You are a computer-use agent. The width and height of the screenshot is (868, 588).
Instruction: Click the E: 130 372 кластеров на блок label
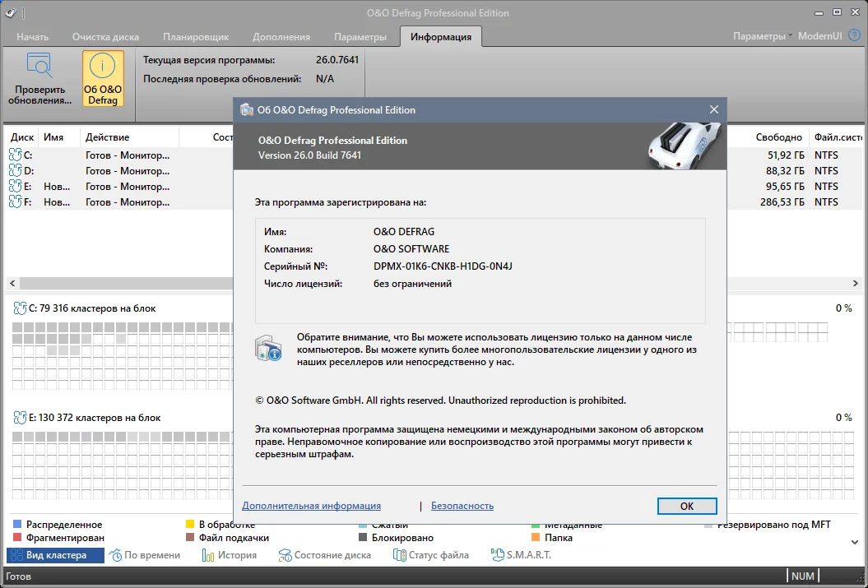(95, 418)
